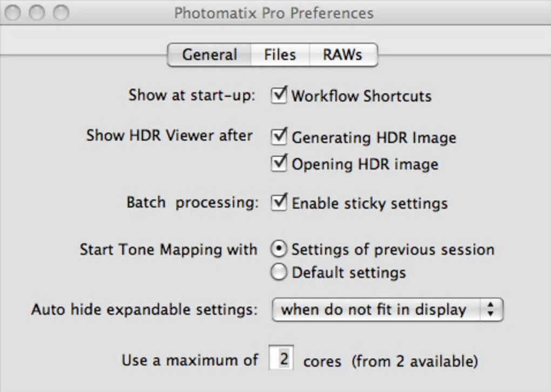The width and height of the screenshot is (551, 392).
Task: Click the "(from 2 available)" cores text
Action: [415, 360]
